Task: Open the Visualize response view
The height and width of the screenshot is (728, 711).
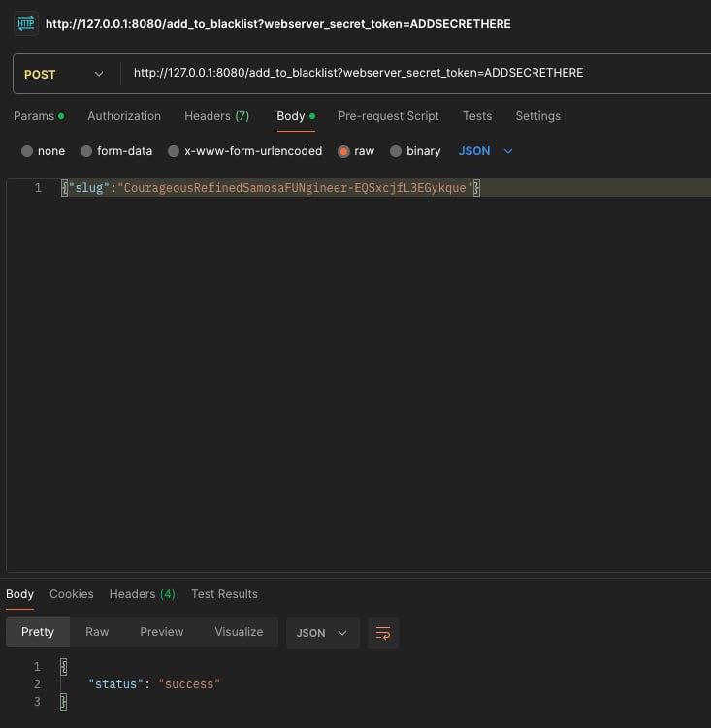Action: tap(239, 632)
